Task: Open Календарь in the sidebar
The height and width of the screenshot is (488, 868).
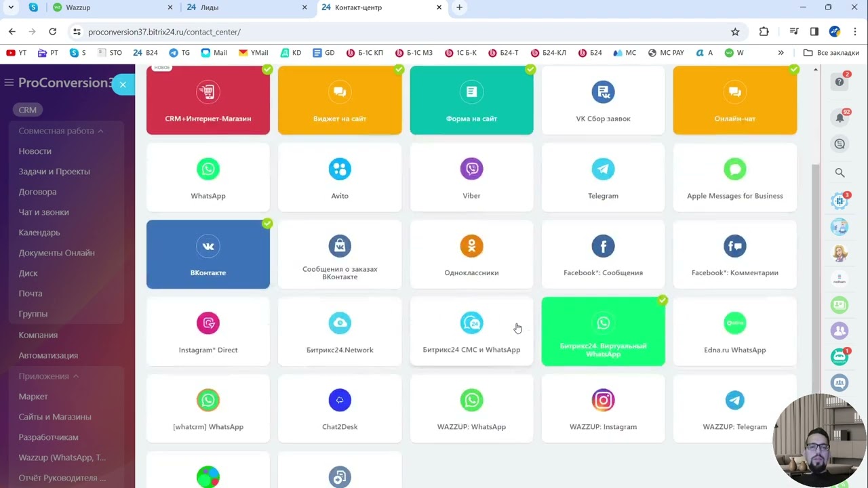Action: click(39, 232)
